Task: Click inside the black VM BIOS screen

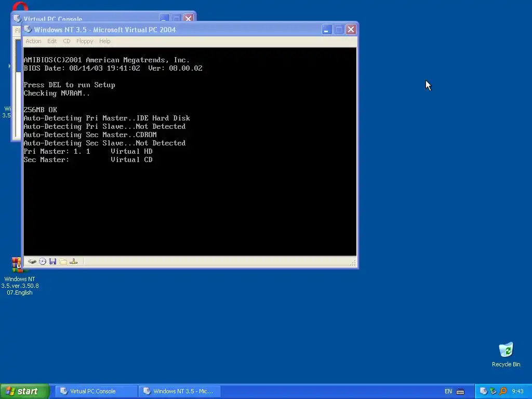Action: (x=190, y=152)
